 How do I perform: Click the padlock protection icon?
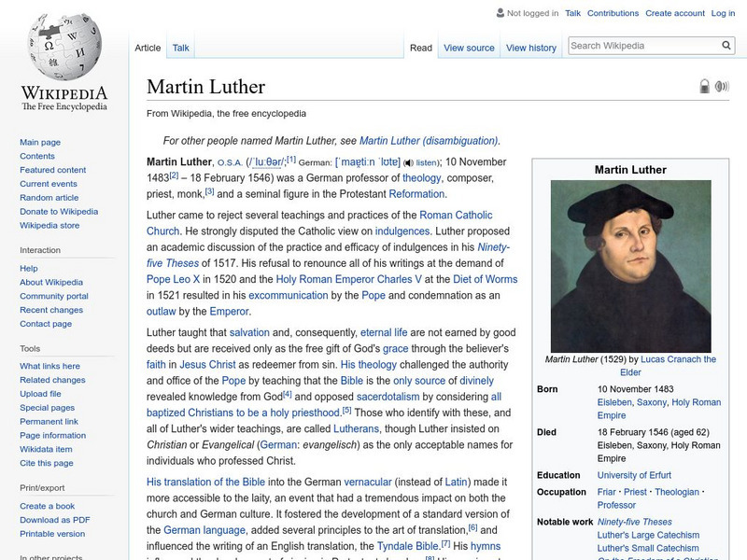click(x=705, y=86)
